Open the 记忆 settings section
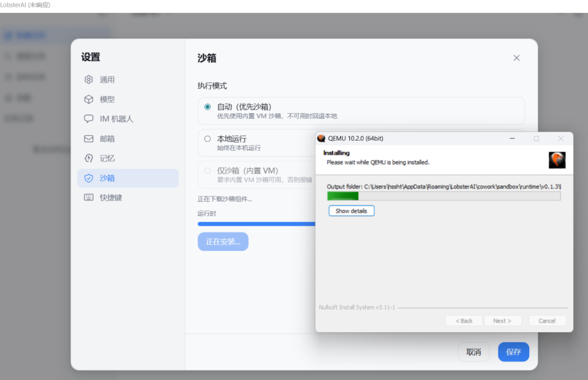588x380 pixels. coord(128,158)
